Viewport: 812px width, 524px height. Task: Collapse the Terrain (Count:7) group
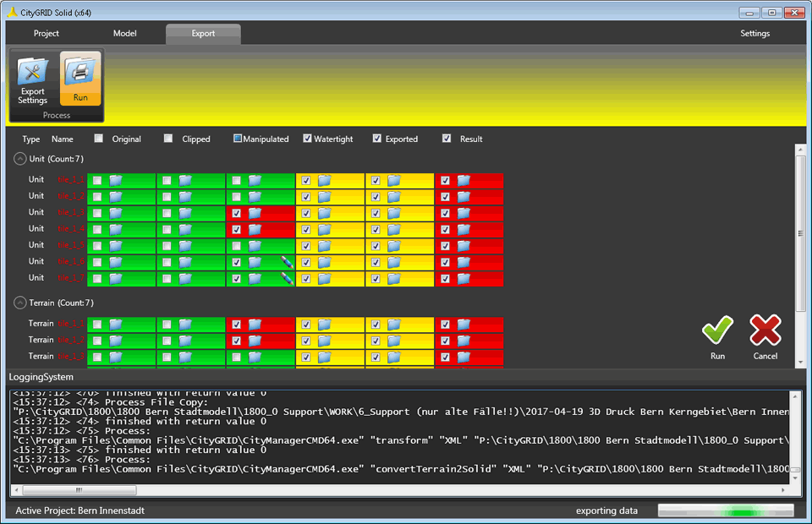pos(19,303)
